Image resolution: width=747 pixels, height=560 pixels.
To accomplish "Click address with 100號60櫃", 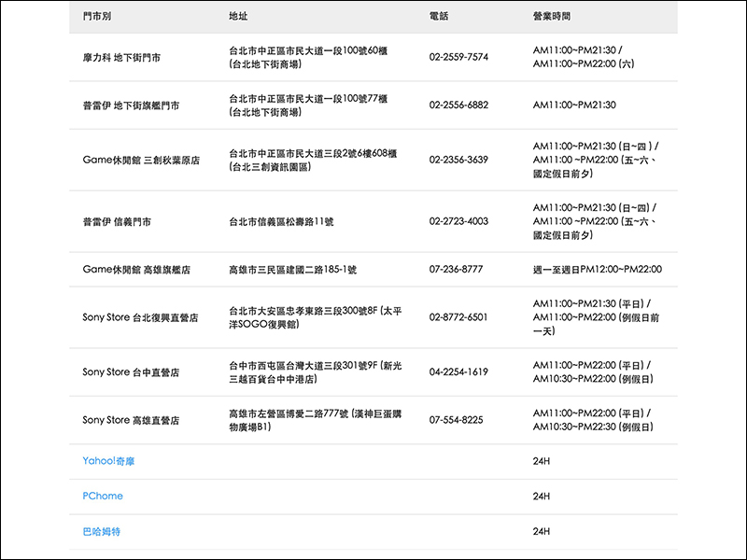I will tap(308, 57).
